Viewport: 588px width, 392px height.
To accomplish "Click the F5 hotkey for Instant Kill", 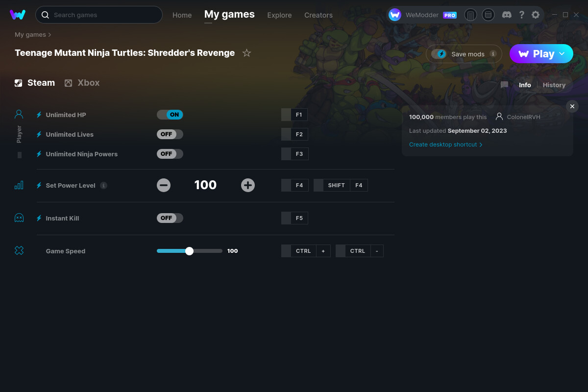I will tap(294, 218).
